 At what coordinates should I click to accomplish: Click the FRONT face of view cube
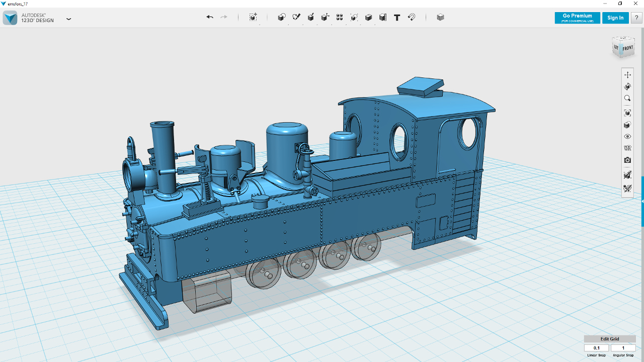[x=627, y=49]
